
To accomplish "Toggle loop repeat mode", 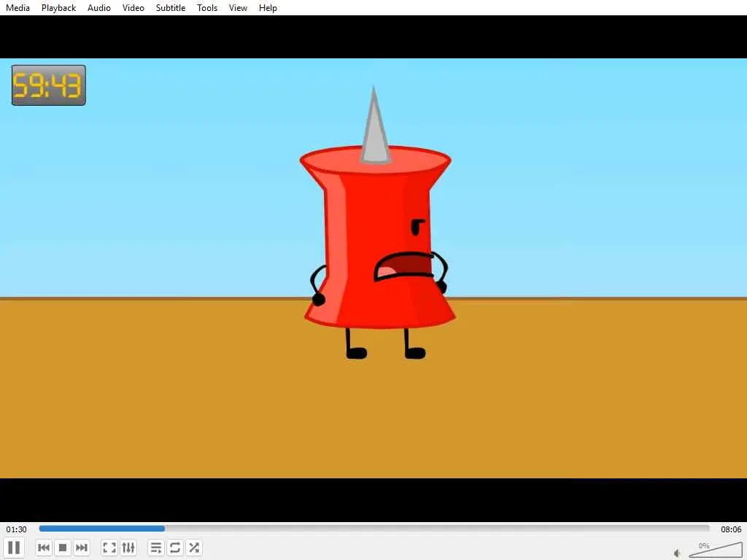I will point(175,548).
